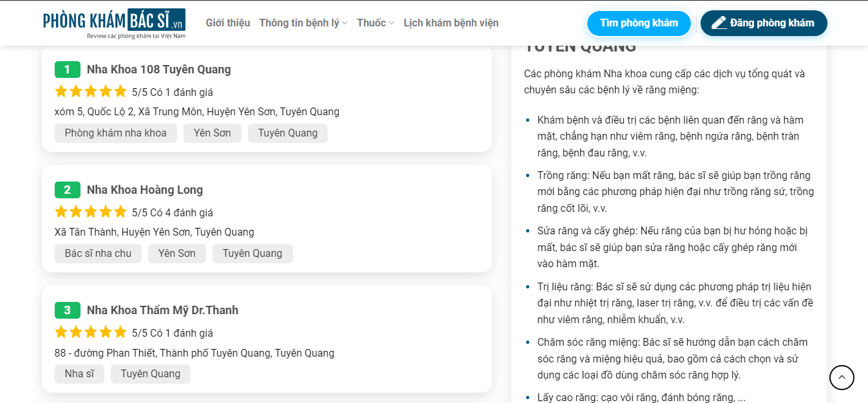Select the Nha sĩ tag
The height and width of the screenshot is (403, 868).
[79, 374]
